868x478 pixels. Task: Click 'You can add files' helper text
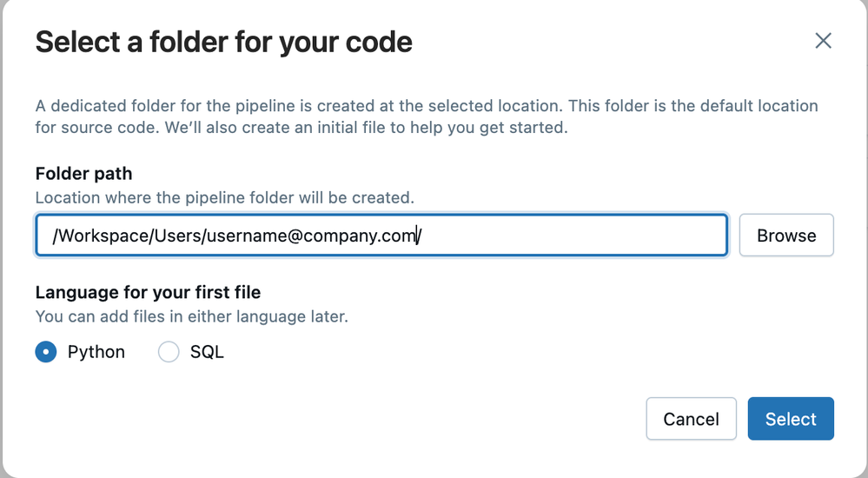pyautogui.click(x=191, y=316)
